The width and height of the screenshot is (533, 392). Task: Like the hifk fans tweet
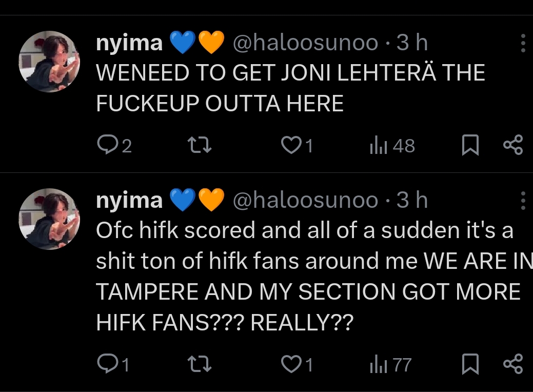291,364
